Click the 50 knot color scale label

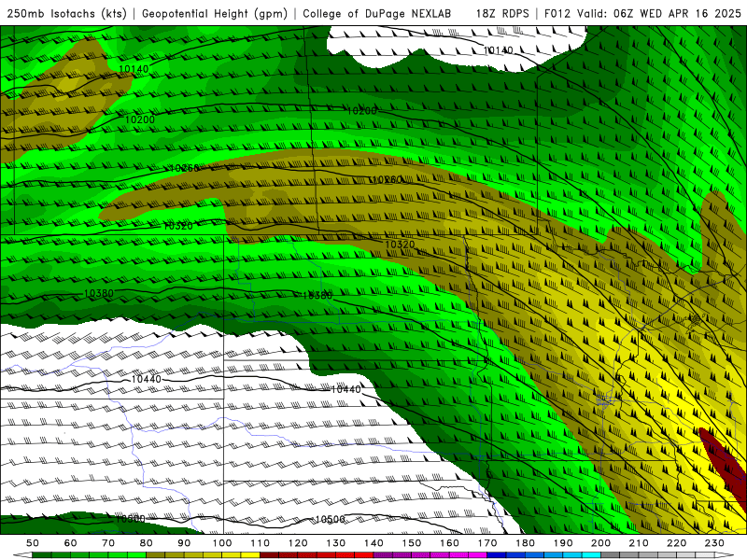tap(33, 543)
